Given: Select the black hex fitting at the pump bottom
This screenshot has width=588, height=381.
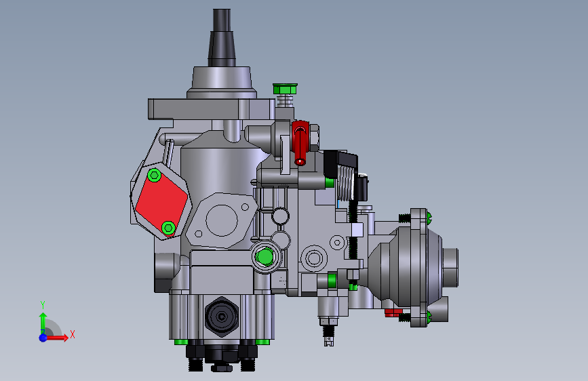Looking at the screenshot, I should point(222,317).
